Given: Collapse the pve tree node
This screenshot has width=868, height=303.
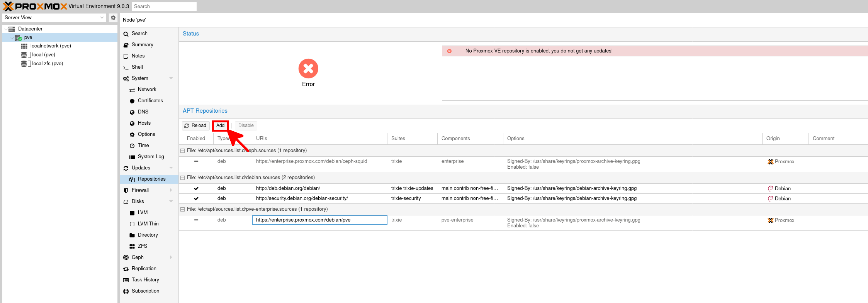Looking at the screenshot, I should coord(12,38).
